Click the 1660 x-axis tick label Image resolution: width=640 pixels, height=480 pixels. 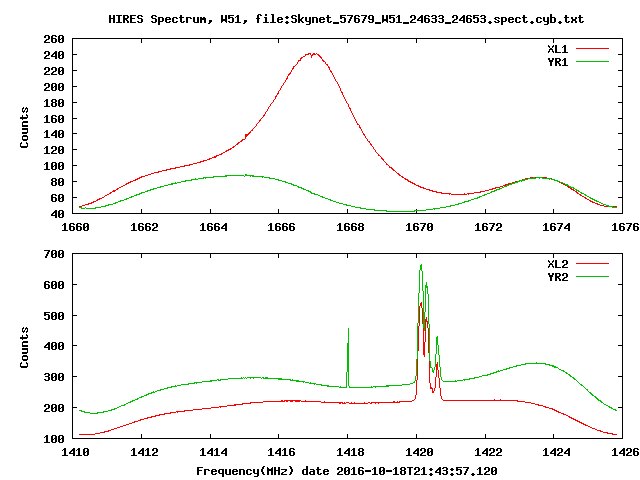point(75,227)
